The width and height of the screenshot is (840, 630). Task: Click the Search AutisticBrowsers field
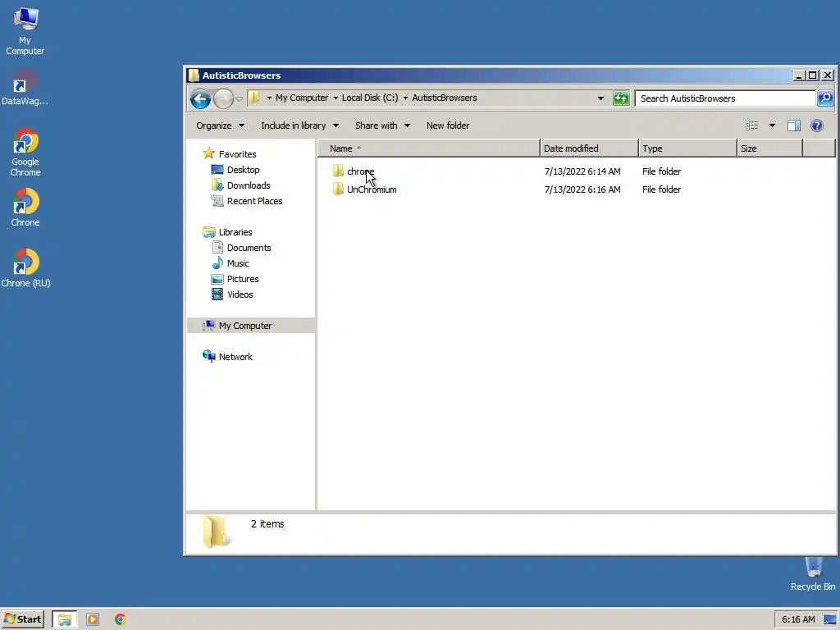click(725, 98)
